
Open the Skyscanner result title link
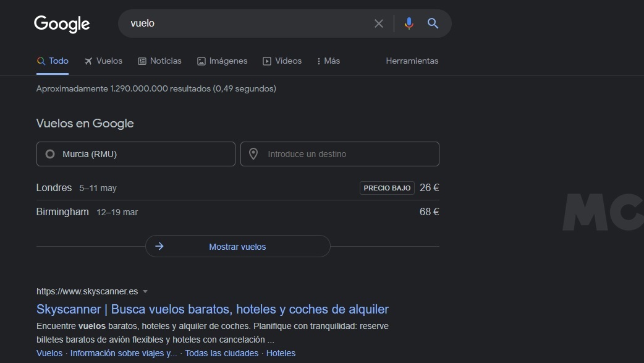click(213, 309)
